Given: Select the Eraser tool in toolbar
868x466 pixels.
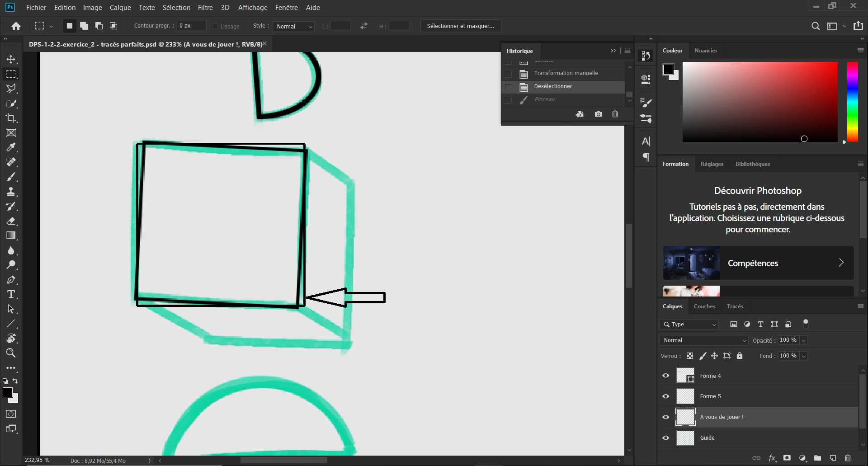Looking at the screenshot, I should click(11, 221).
